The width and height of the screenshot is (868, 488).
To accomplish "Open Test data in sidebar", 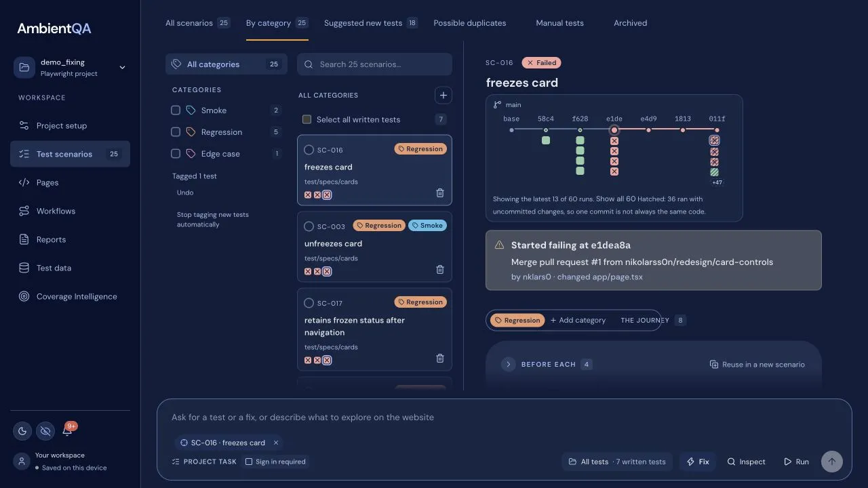I will click(x=70, y=268).
